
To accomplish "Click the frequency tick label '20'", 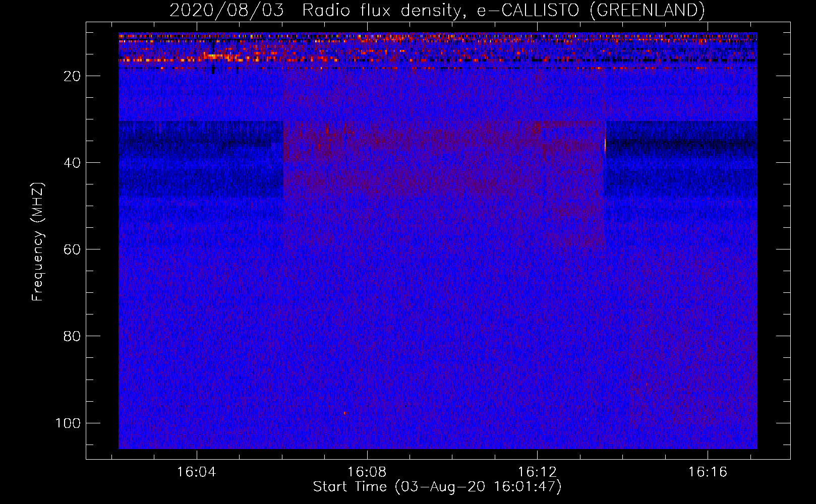I will [x=72, y=76].
